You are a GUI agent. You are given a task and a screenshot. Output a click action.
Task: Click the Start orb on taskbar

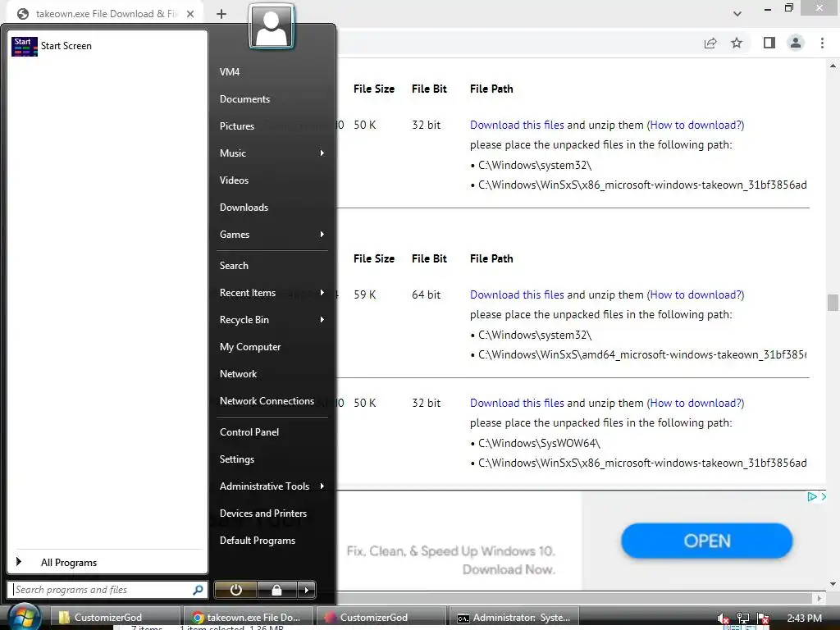coord(24,617)
